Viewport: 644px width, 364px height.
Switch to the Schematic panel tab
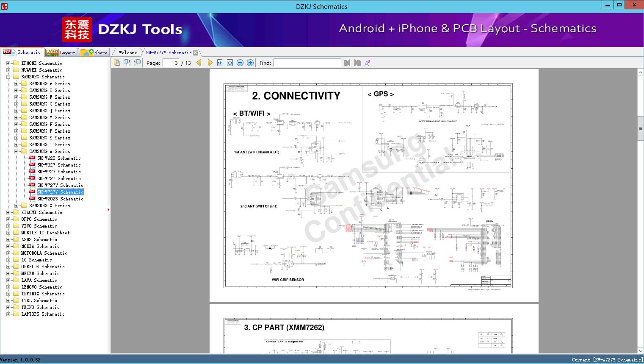pyautogui.click(x=22, y=52)
